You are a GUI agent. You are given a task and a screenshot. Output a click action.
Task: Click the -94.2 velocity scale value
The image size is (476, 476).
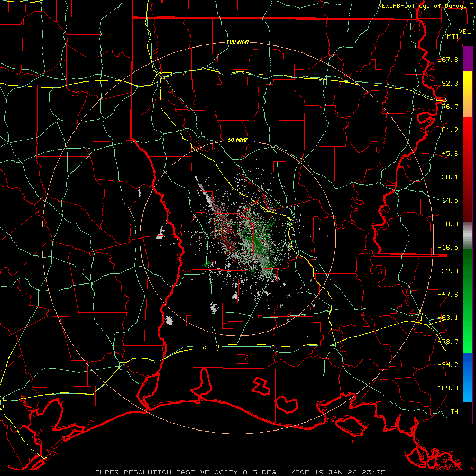click(x=448, y=364)
